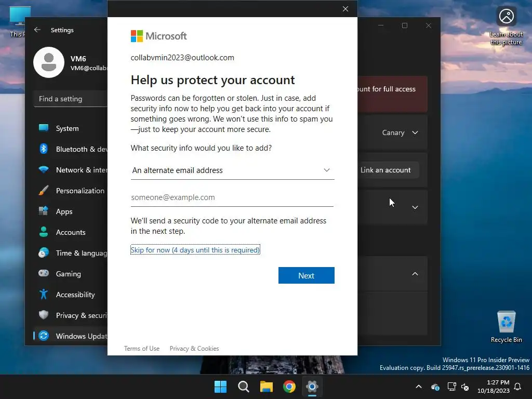This screenshot has height=399, width=532.
Task: Open the notification bell in the tray
Action: (x=518, y=387)
